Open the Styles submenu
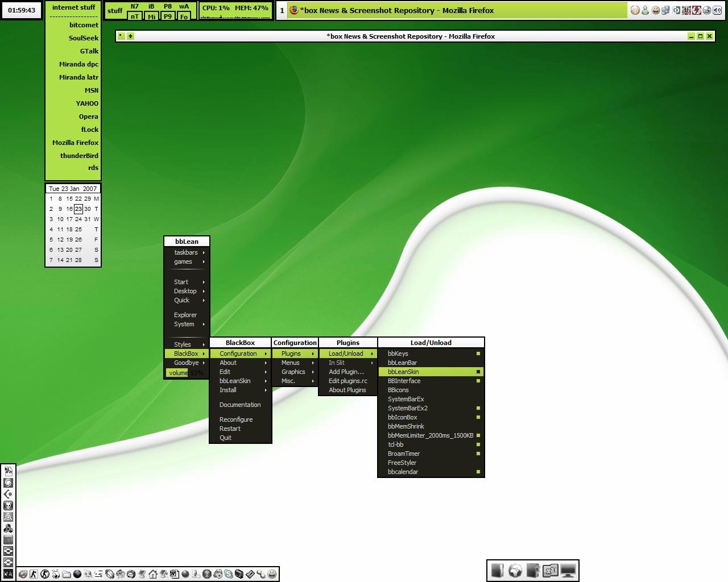This screenshot has height=582, width=728. click(187, 344)
